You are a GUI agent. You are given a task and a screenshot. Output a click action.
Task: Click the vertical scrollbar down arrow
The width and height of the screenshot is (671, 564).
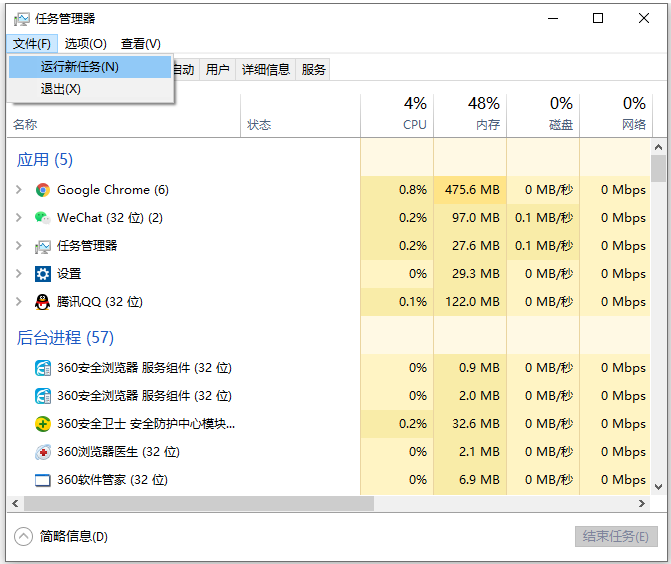(x=658, y=486)
